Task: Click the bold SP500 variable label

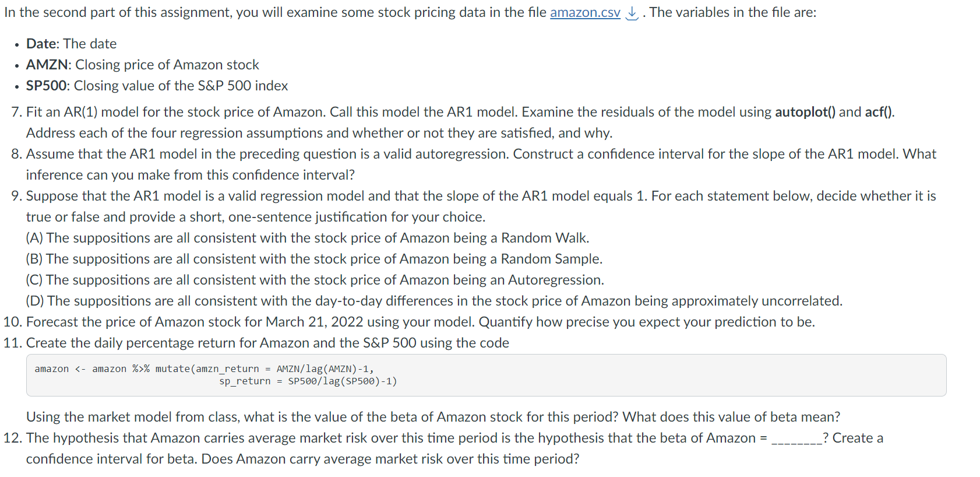Action: click(47, 86)
